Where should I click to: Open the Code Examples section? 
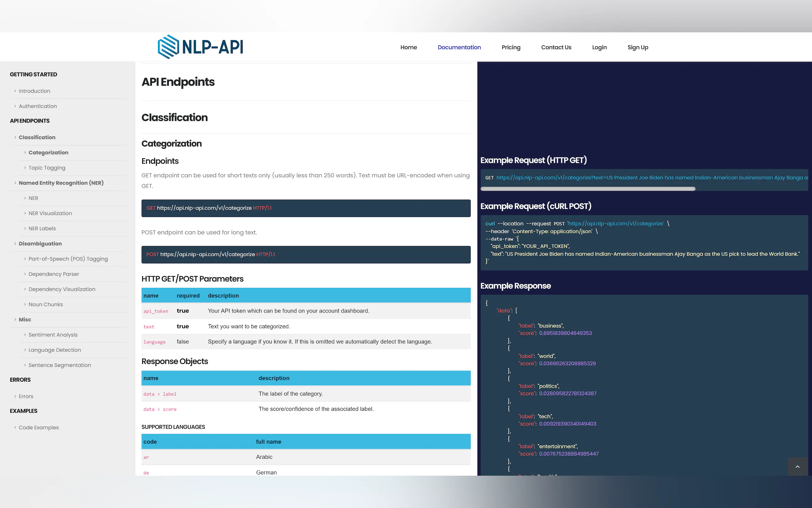point(38,427)
